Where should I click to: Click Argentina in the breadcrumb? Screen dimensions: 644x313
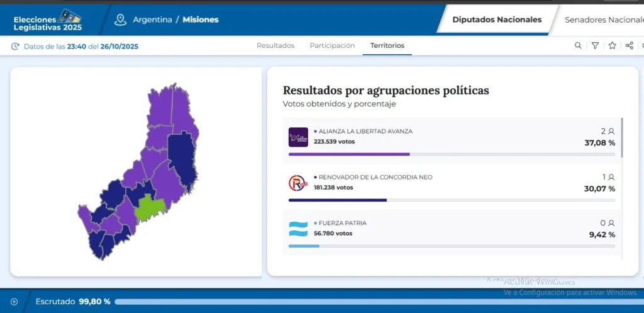152,20
